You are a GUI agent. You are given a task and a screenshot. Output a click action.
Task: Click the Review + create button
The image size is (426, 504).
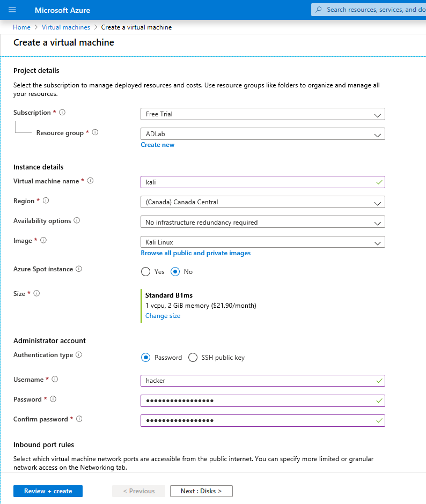(48, 491)
